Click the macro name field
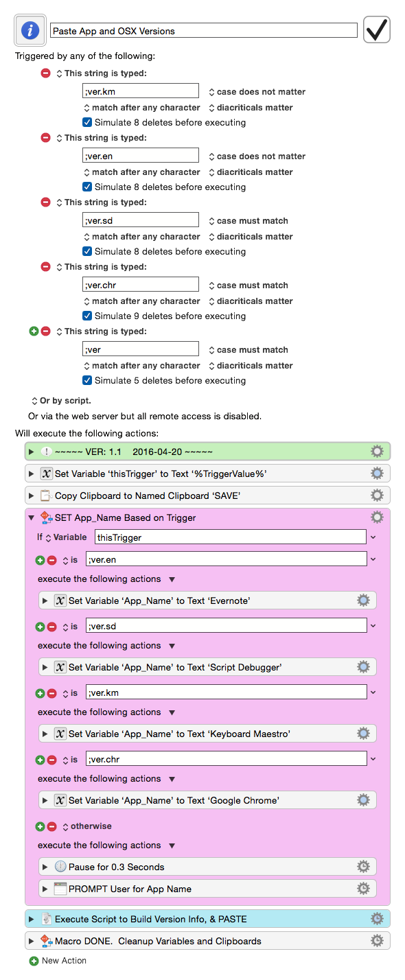The height and width of the screenshot is (980, 405). (204, 31)
